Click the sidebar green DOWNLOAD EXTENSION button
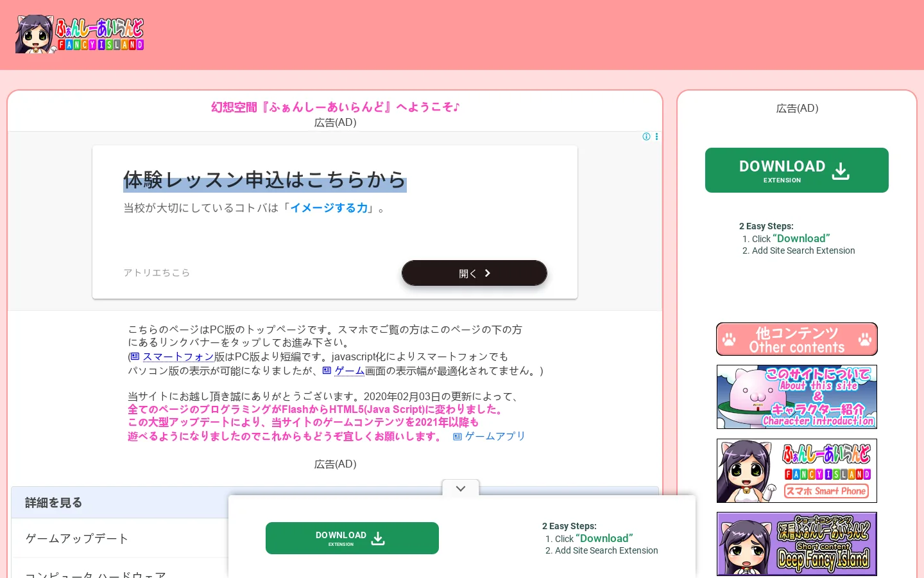 pyautogui.click(x=797, y=170)
